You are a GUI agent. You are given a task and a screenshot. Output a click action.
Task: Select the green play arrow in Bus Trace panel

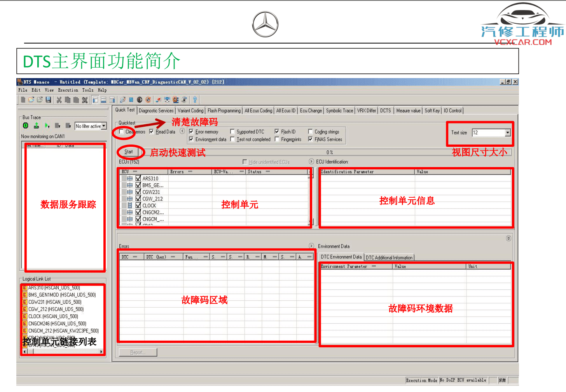click(46, 125)
